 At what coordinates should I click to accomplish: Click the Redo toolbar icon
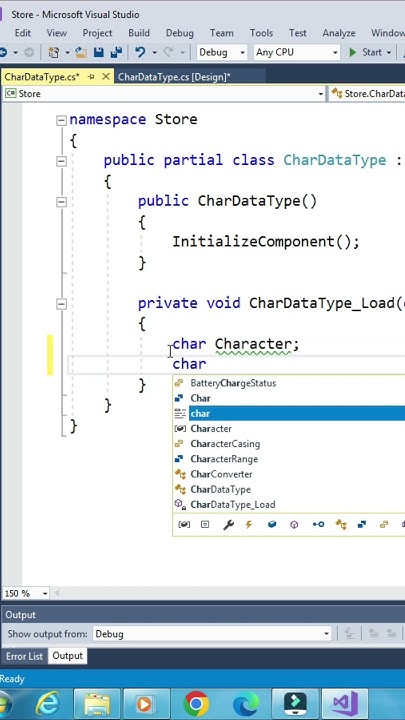click(169, 52)
